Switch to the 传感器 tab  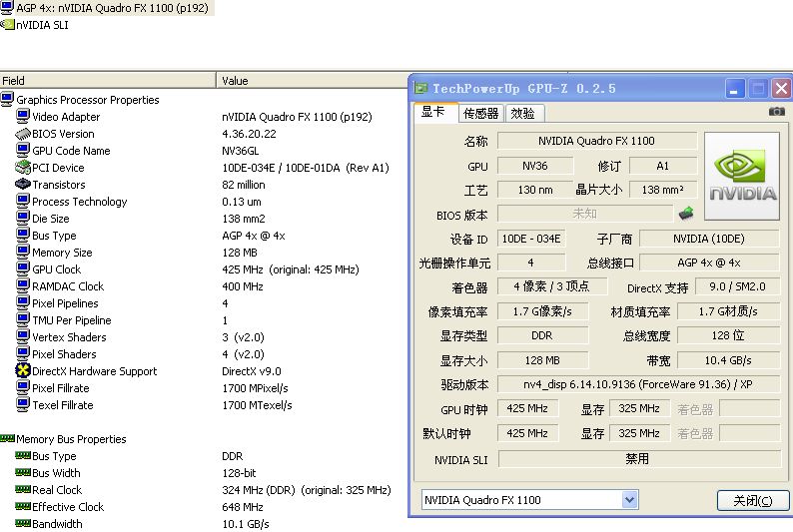point(480,113)
